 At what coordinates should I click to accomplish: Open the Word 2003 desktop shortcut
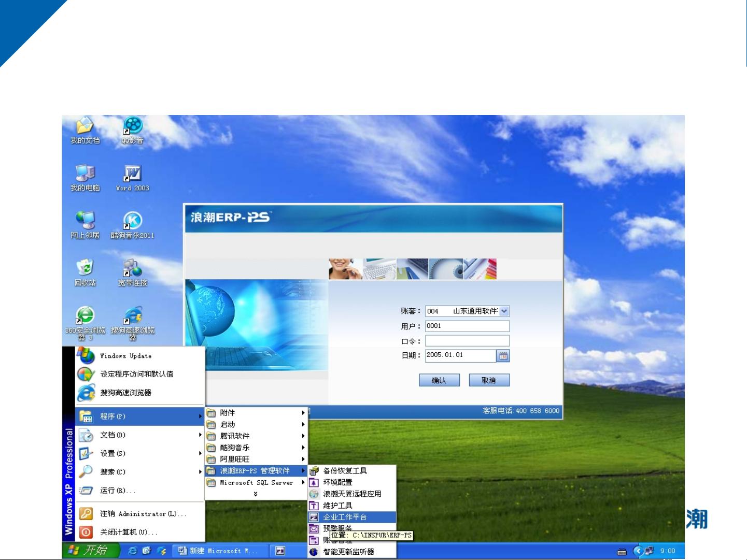tap(133, 178)
